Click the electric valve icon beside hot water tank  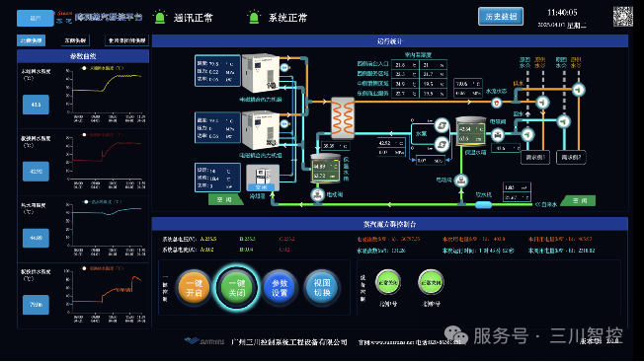(x=498, y=134)
